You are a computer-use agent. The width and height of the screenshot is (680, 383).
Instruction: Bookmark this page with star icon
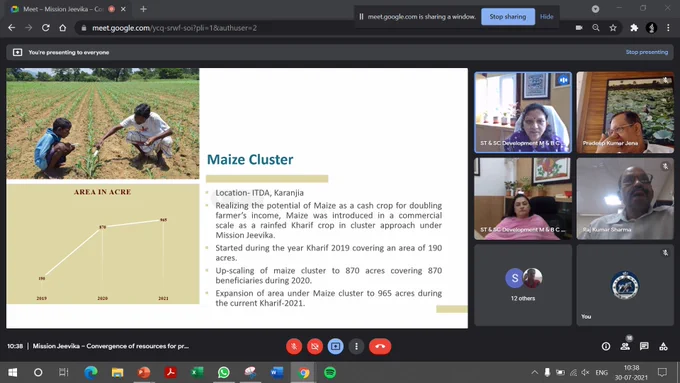613,28
